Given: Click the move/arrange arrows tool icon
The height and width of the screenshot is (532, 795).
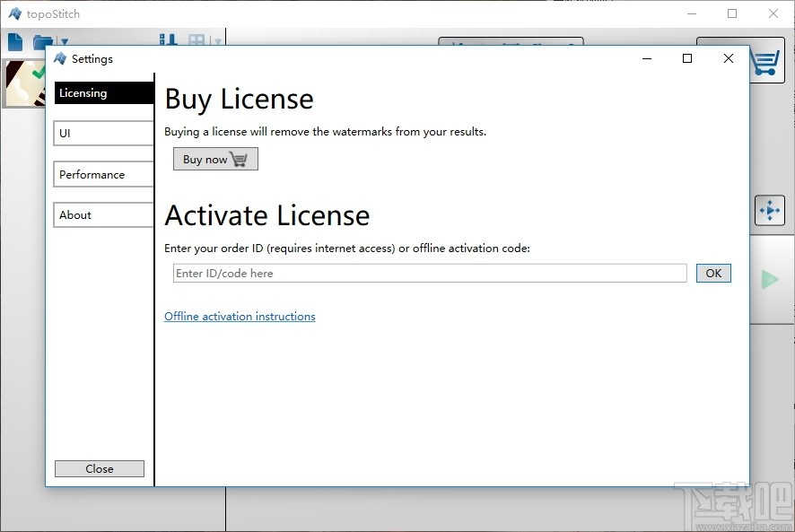Looking at the screenshot, I should pos(770,210).
